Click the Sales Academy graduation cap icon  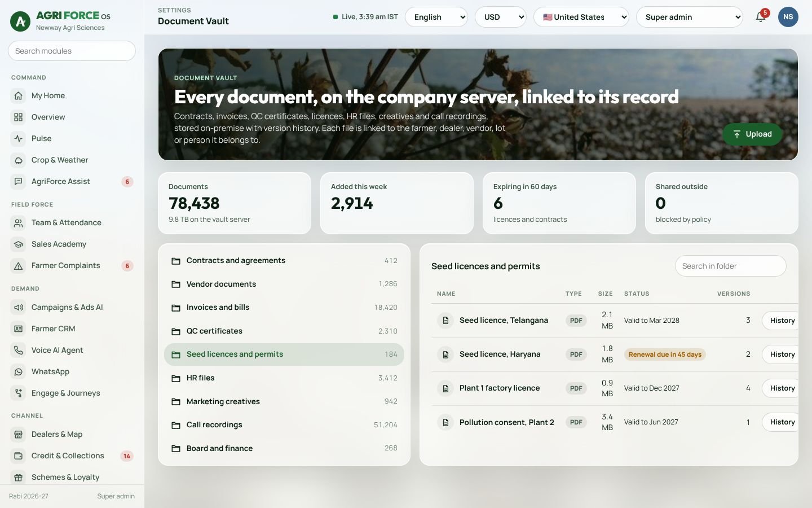(x=19, y=244)
